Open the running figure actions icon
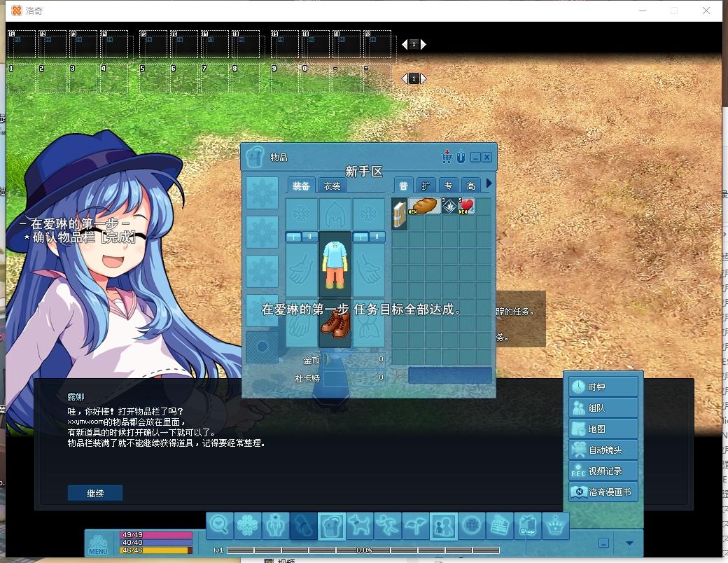Image resolution: width=728 pixels, height=563 pixels. coord(387,526)
